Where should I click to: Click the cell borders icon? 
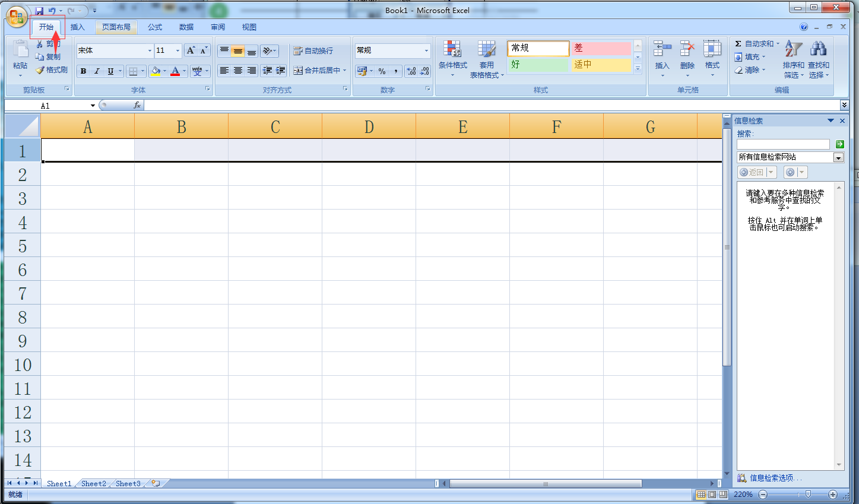pos(133,71)
